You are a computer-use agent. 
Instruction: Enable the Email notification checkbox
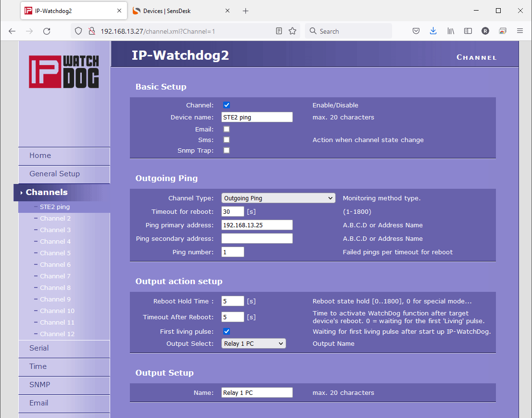pos(227,129)
